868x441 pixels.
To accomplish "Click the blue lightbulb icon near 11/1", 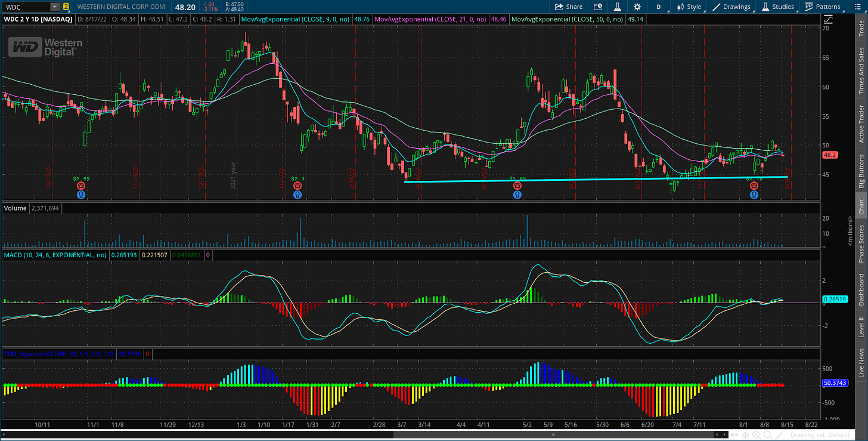I will (80, 195).
